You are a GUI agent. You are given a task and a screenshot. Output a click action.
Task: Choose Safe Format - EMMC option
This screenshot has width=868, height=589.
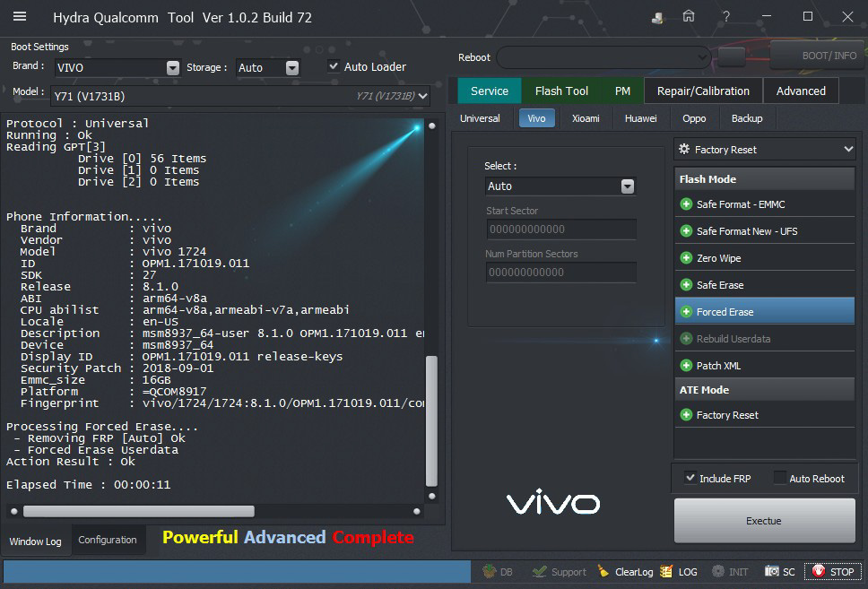click(765, 204)
